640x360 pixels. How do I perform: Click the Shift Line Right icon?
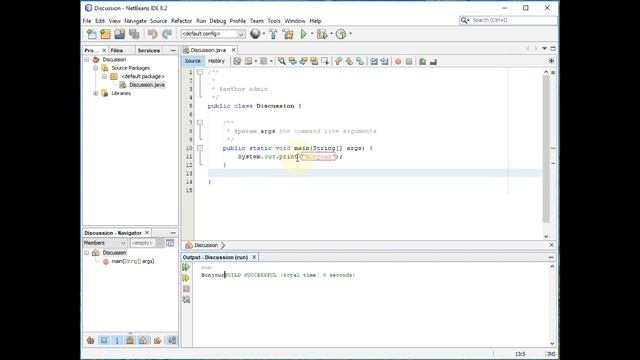(384, 61)
